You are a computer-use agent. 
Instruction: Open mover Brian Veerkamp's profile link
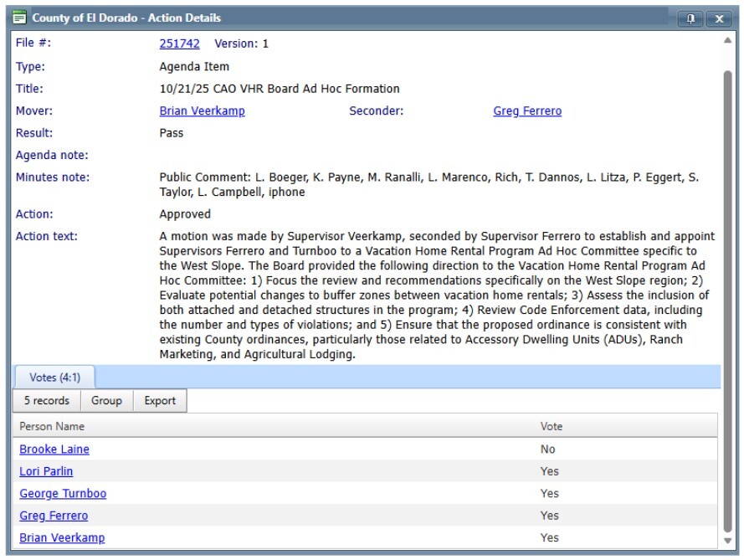tap(202, 110)
